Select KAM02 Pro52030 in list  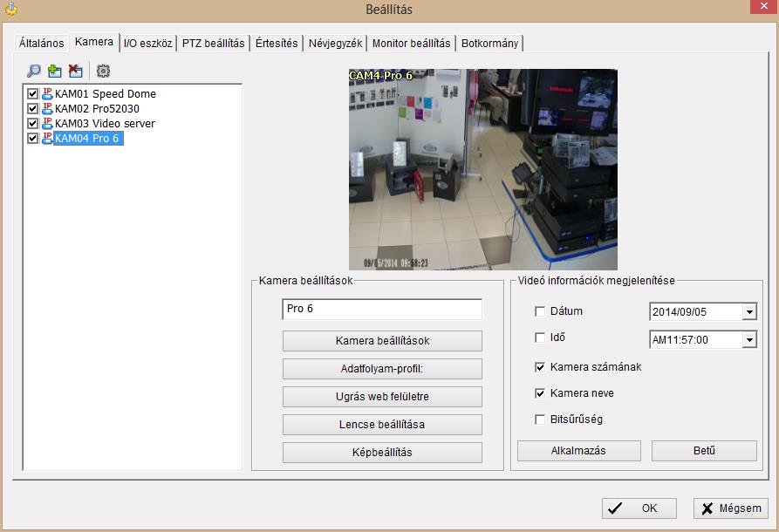[97, 109]
